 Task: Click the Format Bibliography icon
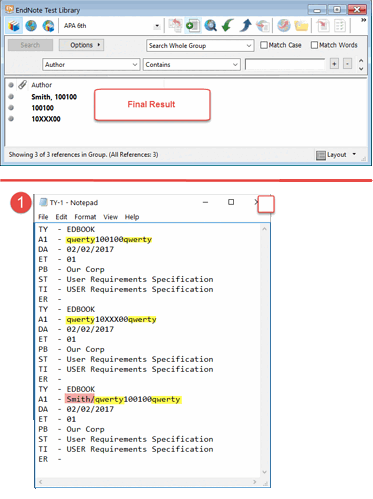coord(340,26)
